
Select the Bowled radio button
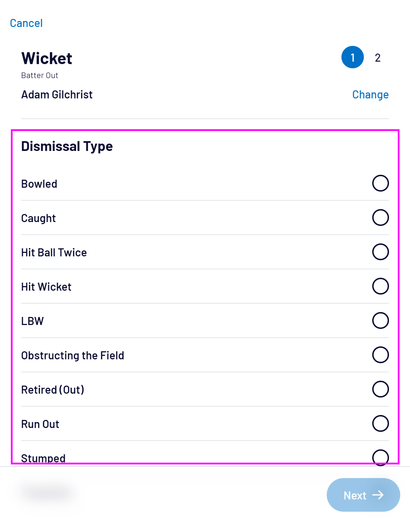[x=380, y=183]
